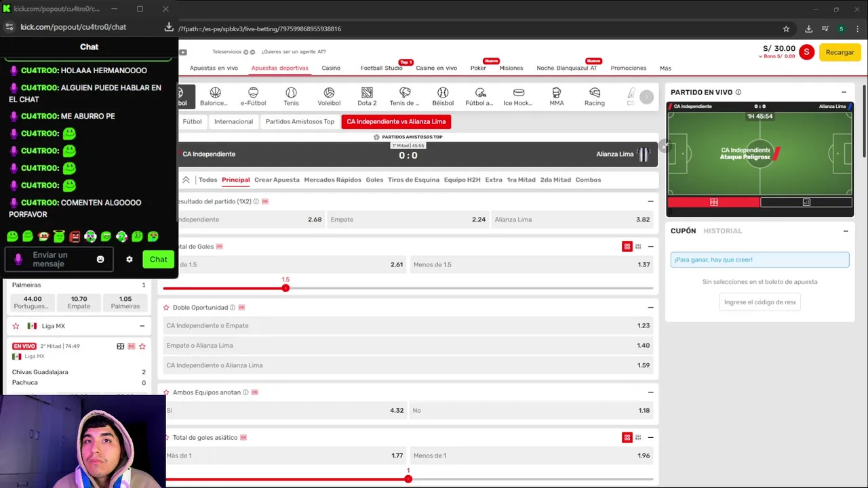868x488 pixels.
Task: Favorite the Doble Oportunidad market star
Action: point(166,307)
